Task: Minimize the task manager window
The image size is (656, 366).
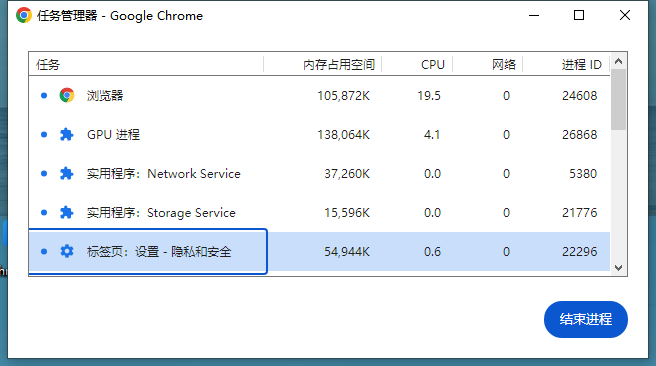Action: [534, 15]
